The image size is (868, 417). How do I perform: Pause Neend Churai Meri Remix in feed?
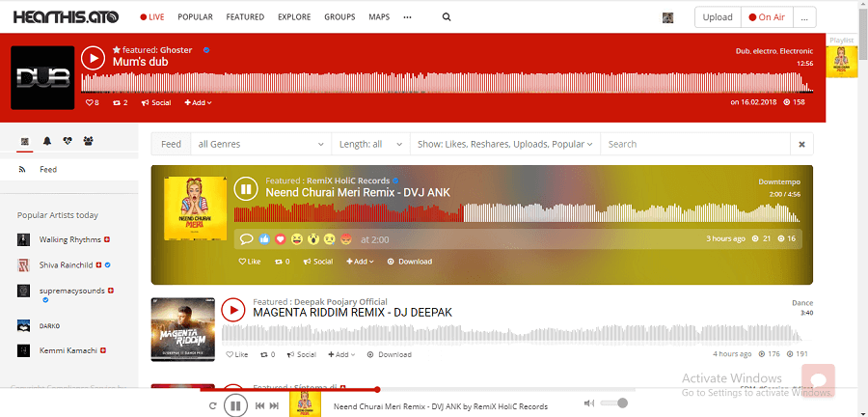pyautogui.click(x=246, y=189)
